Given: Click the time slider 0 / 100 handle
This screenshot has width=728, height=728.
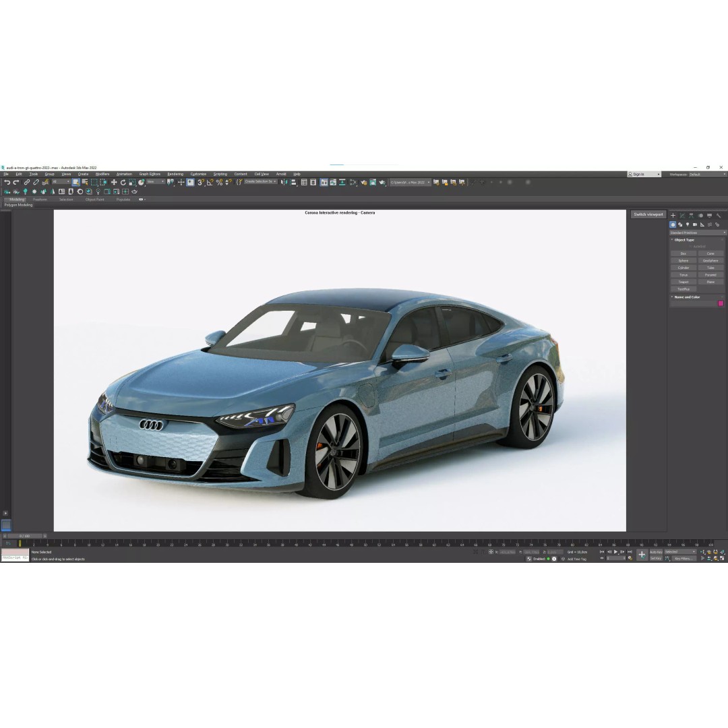Looking at the screenshot, I should [x=24, y=537].
